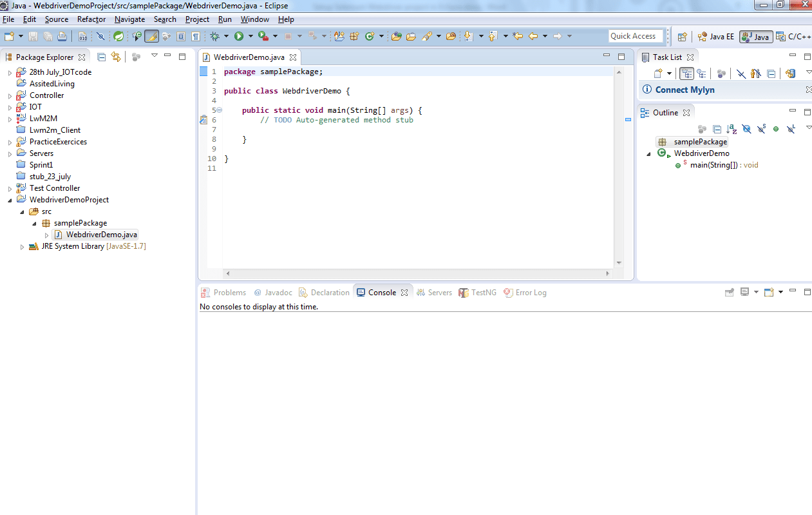The width and height of the screenshot is (812, 515).
Task: Click the green Run button in toolbar
Action: pos(239,37)
